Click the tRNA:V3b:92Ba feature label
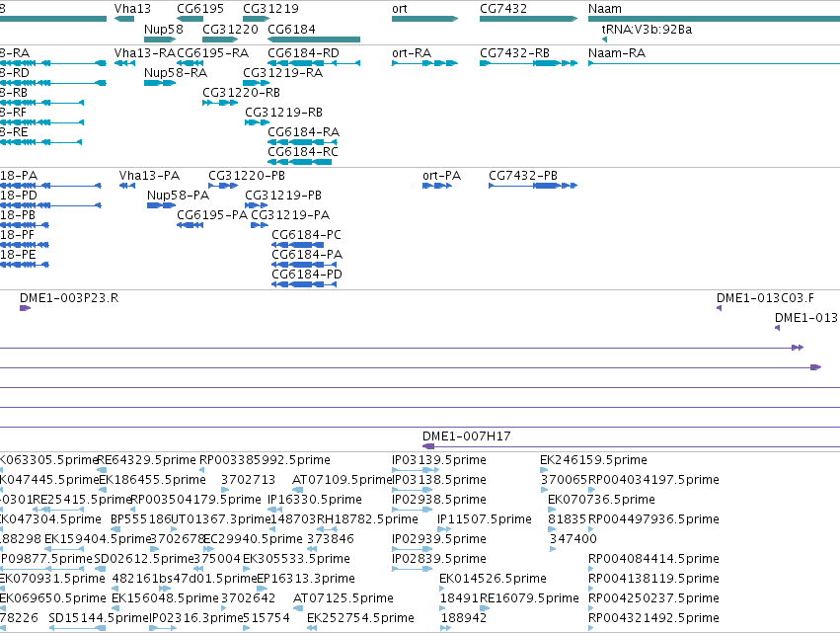This screenshot has width=840, height=633. (647, 30)
